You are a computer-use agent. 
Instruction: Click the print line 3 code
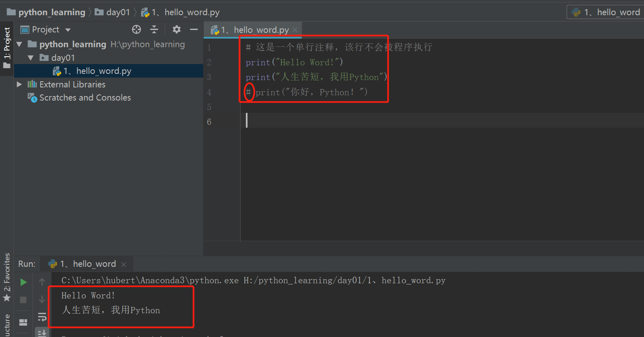click(x=316, y=77)
